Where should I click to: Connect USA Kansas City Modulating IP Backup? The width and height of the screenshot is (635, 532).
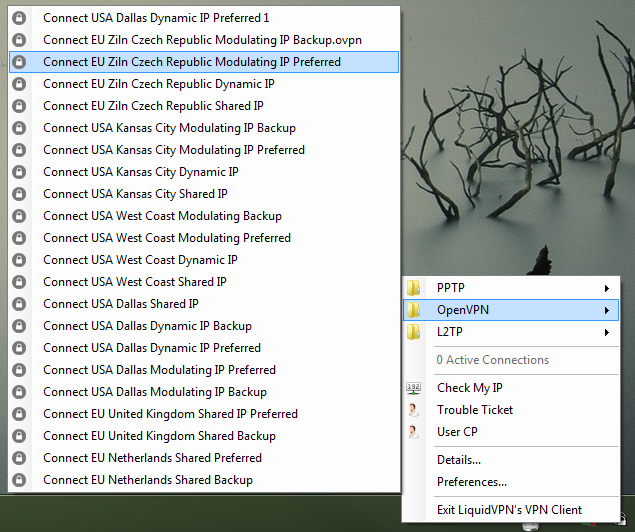[204, 128]
